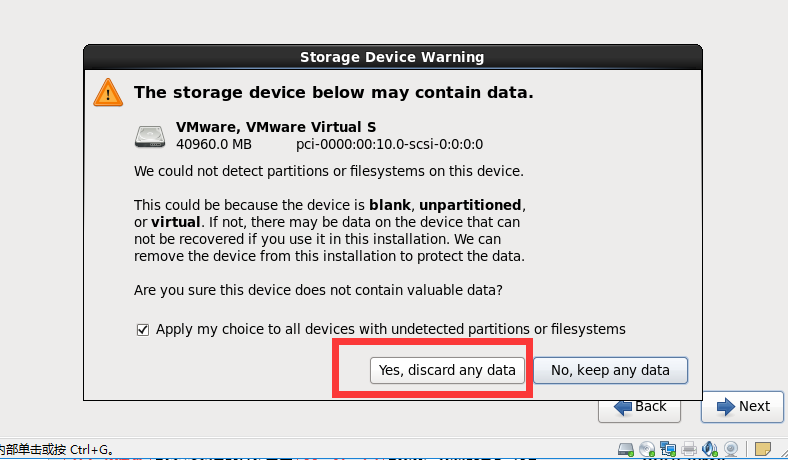
Task: Open the yellow message log note icon
Action: click(762, 448)
